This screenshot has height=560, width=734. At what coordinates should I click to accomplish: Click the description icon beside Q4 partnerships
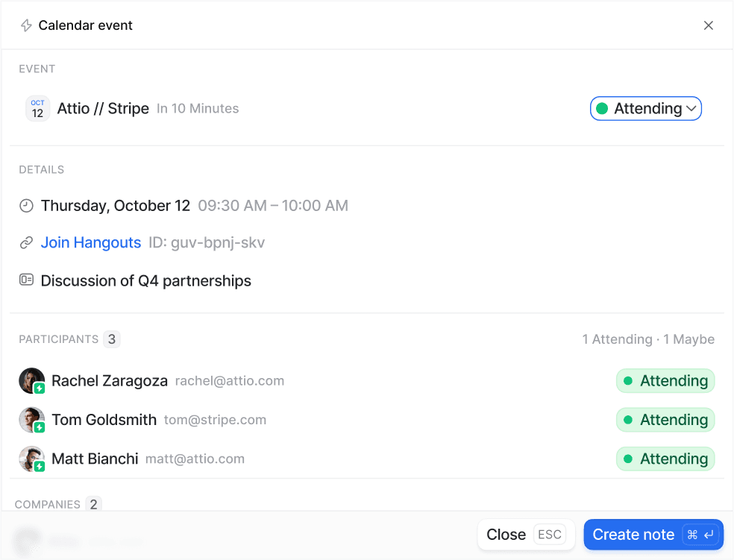[27, 280]
